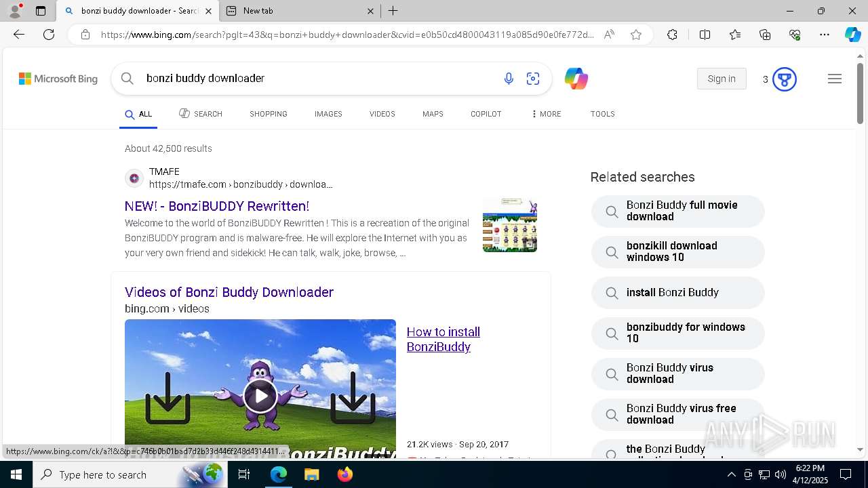Switch to SHOPPING results
868x488 pixels.
click(x=269, y=114)
